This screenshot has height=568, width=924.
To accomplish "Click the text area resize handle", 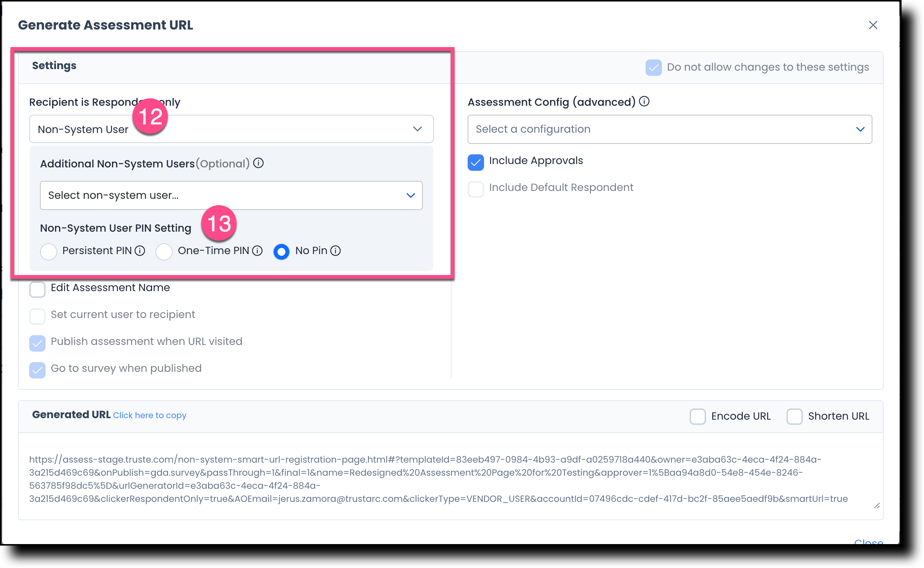I will click(x=877, y=506).
